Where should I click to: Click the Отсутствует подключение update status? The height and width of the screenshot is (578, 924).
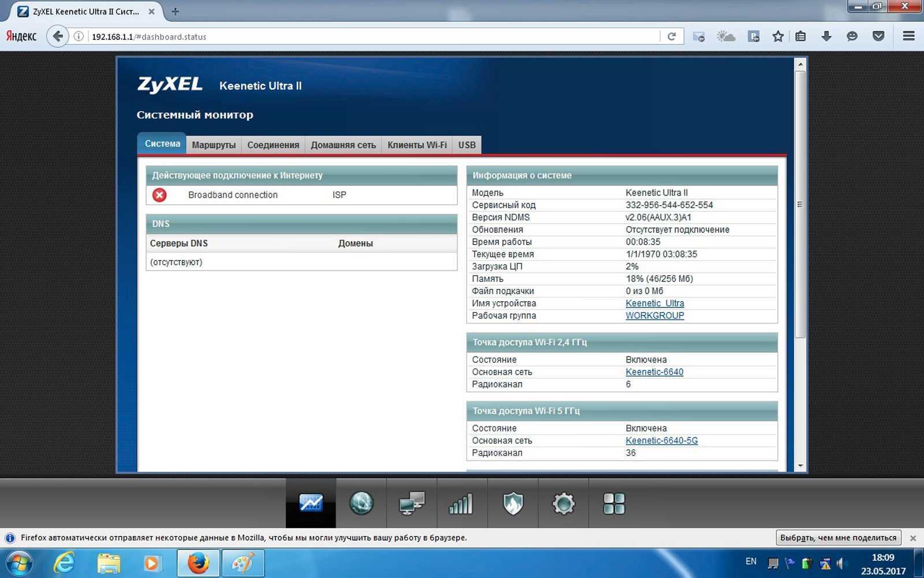[677, 229]
